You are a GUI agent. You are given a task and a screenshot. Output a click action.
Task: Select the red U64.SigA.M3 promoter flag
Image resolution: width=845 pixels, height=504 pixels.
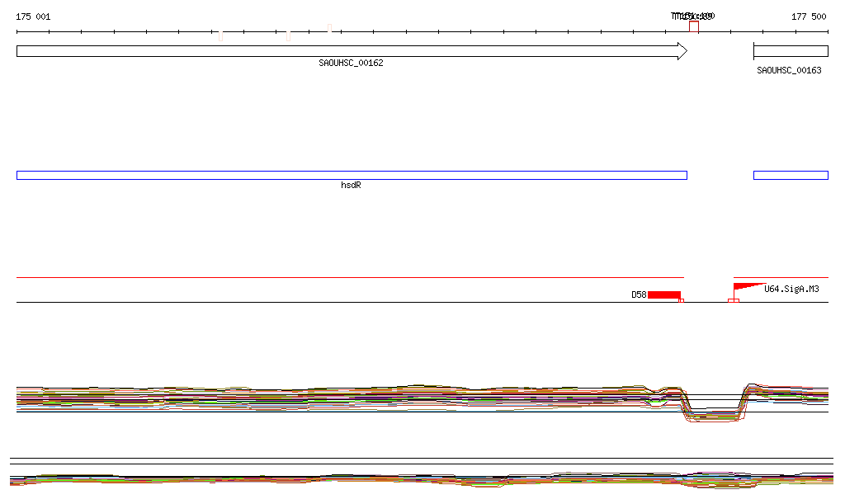pyautogui.click(x=745, y=286)
